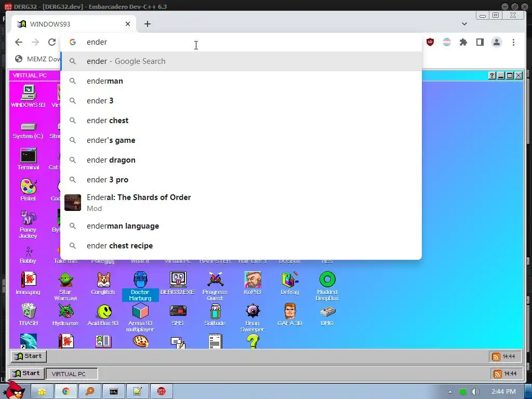Launch the Acid Box 93 icon
Image resolution: width=532 pixels, height=399 pixels.
[x=103, y=314]
